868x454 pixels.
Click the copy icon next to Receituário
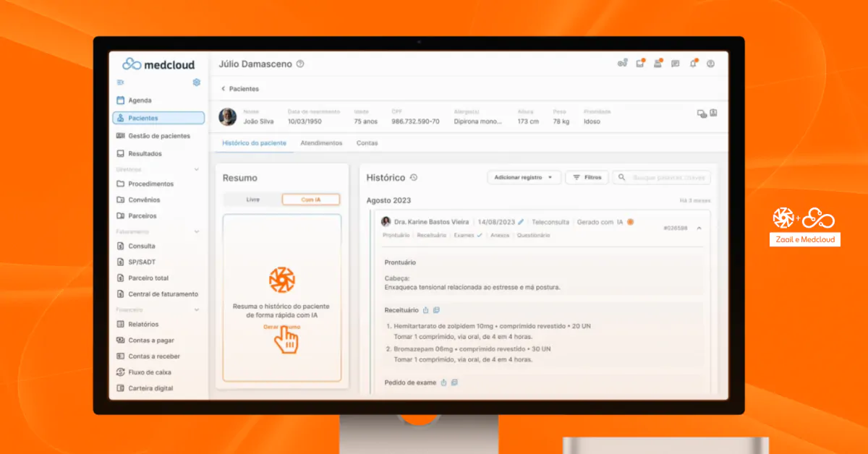pyautogui.click(x=436, y=310)
